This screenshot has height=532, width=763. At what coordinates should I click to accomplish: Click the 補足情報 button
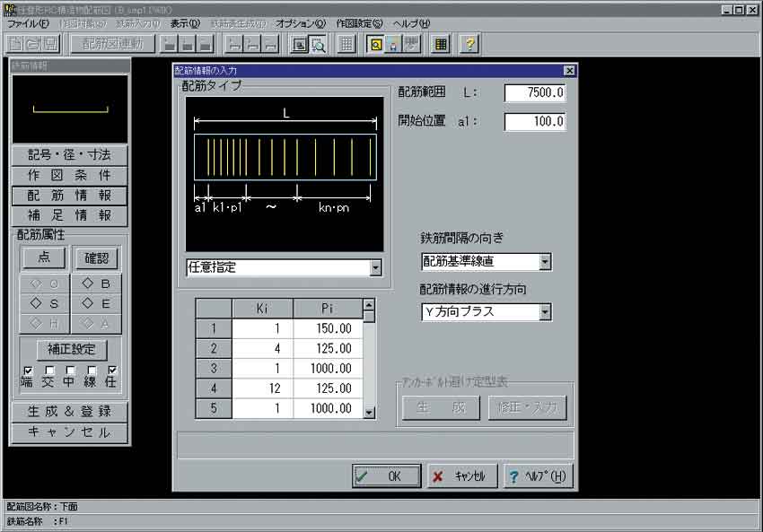click(x=70, y=215)
